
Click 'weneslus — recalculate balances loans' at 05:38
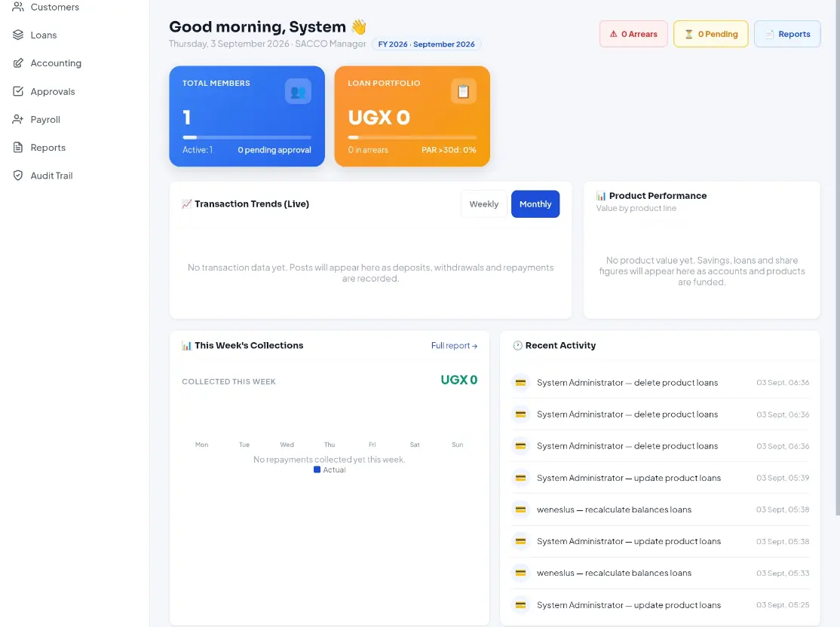click(x=614, y=509)
